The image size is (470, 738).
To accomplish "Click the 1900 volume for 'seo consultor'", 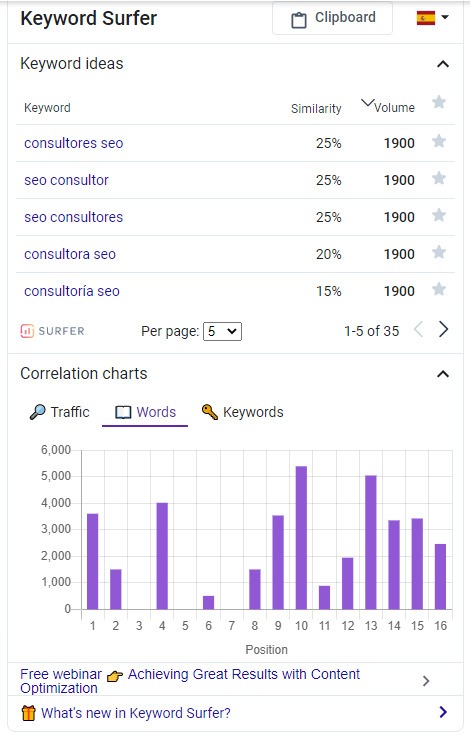I will click(399, 180).
